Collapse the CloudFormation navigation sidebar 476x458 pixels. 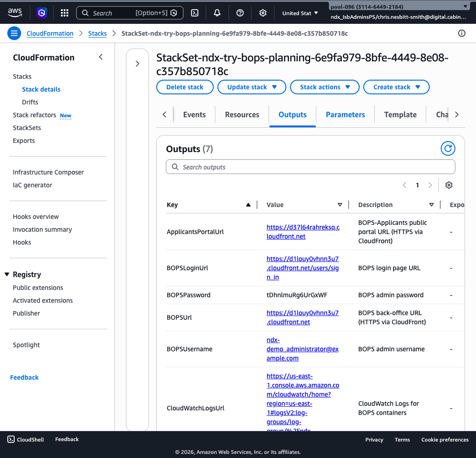click(100, 57)
